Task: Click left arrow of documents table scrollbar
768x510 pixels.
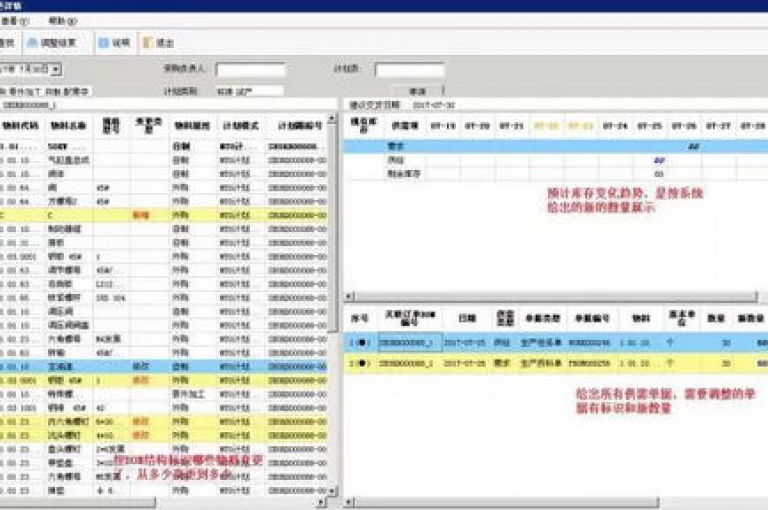Action: point(349,502)
